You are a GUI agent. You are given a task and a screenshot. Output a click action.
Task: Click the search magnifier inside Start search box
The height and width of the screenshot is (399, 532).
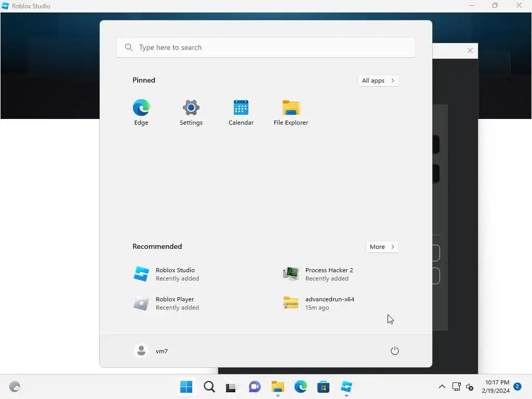pos(129,47)
